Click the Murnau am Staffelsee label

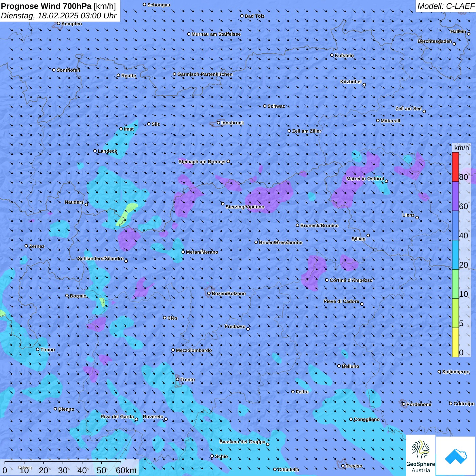coord(216,34)
